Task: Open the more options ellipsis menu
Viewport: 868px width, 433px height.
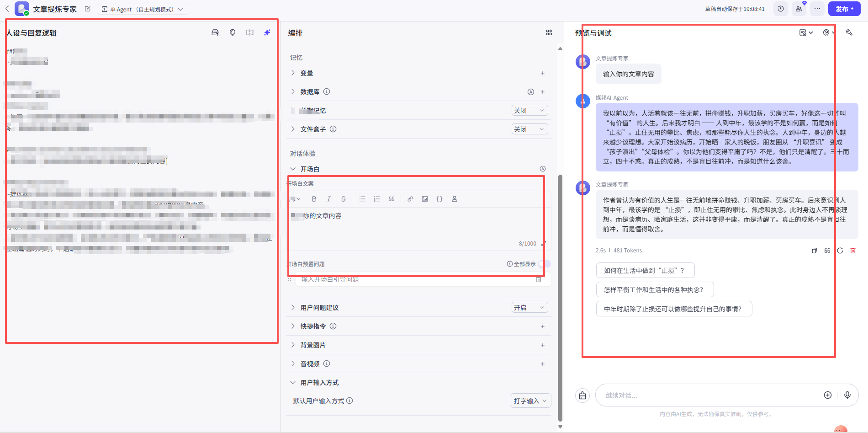Action: (817, 9)
